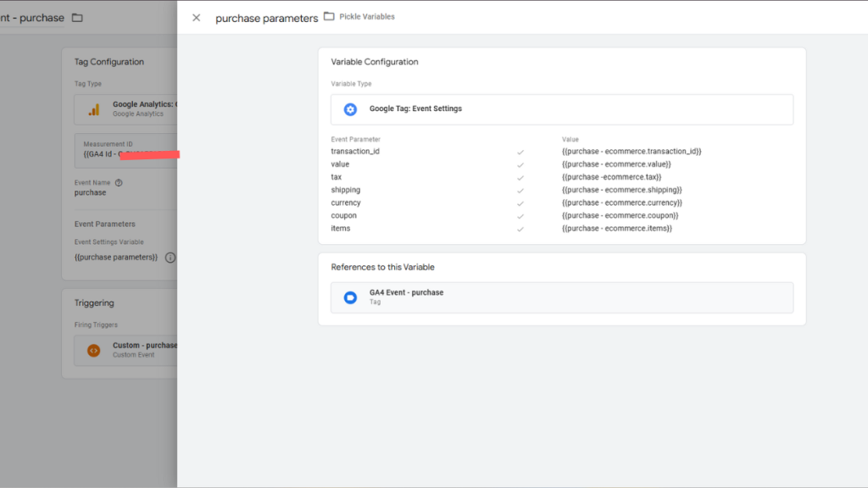Click the purchase event name in background
Viewport: 868px width, 488px height.
90,192
